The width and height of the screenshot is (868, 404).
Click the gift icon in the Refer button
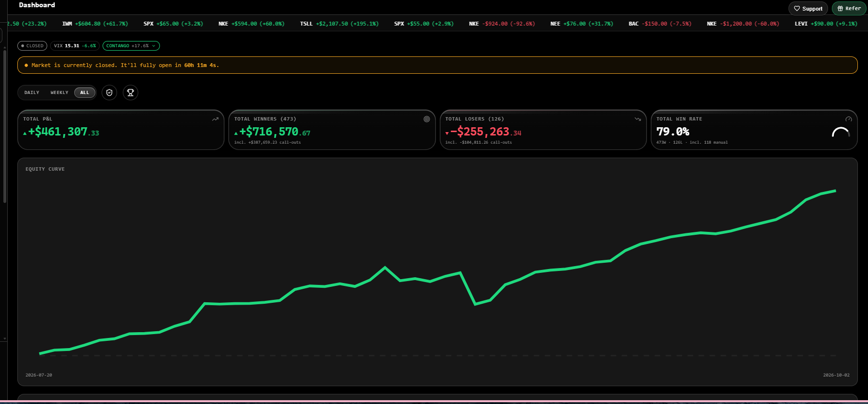coord(841,9)
